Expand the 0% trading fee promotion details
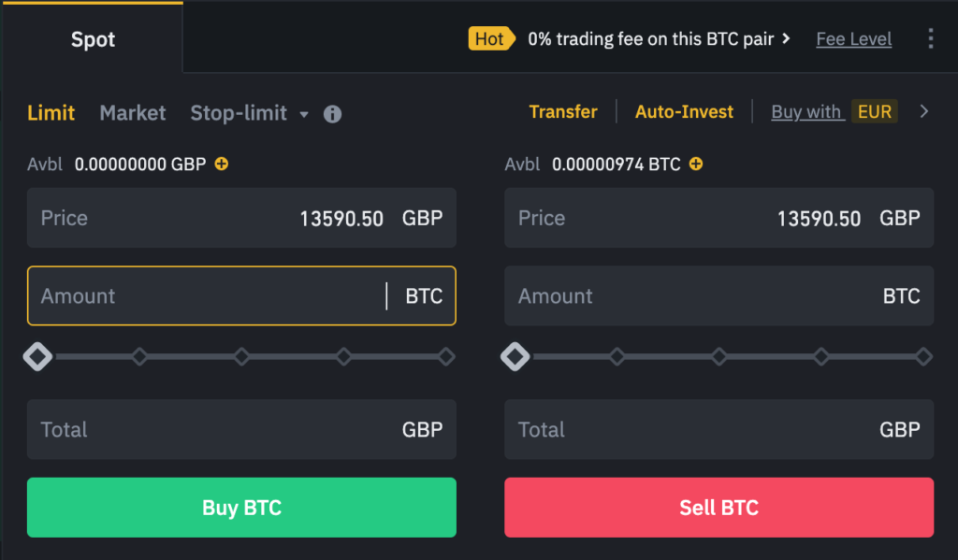 point(655,38)
